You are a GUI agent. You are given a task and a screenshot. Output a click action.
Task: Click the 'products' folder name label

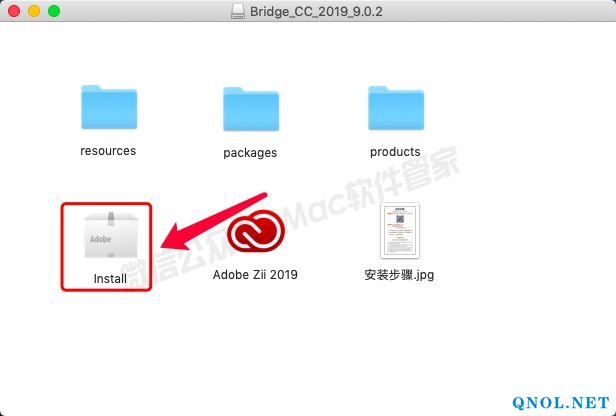coord(395,152)
